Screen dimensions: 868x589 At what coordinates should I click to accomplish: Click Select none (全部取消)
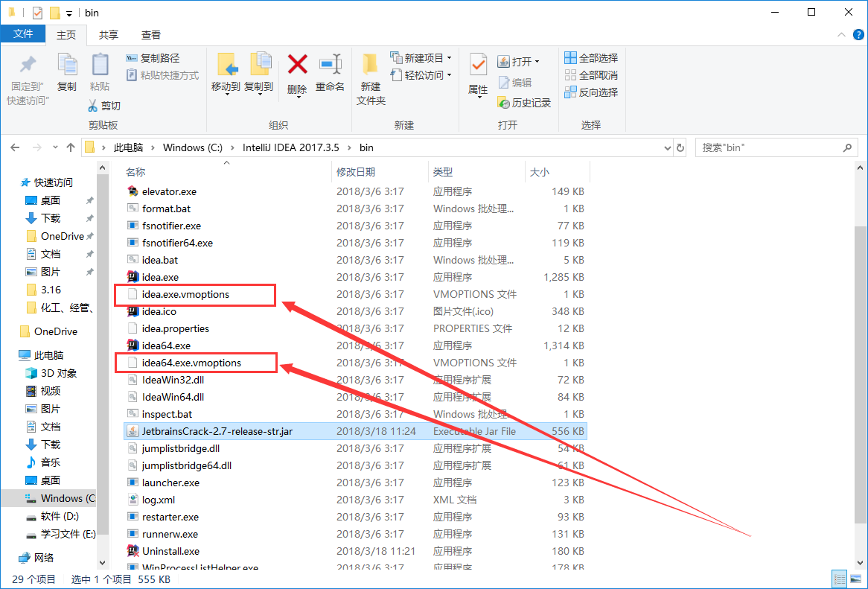point(591,75)
